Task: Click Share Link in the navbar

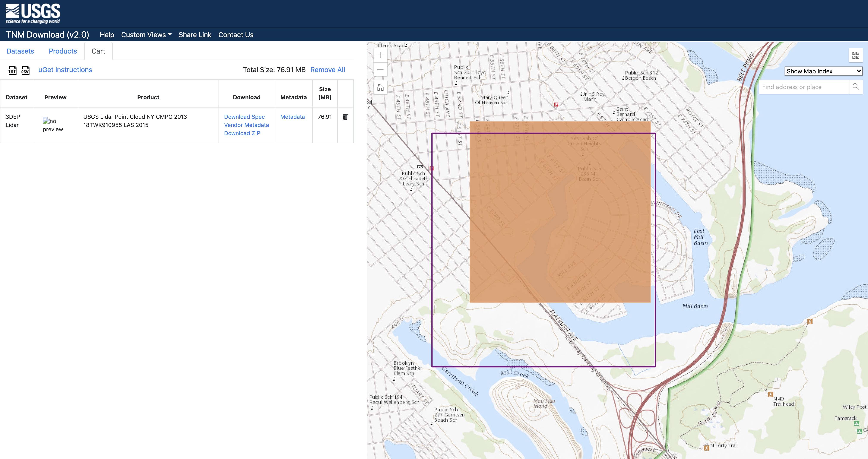Action: (195, 35)
